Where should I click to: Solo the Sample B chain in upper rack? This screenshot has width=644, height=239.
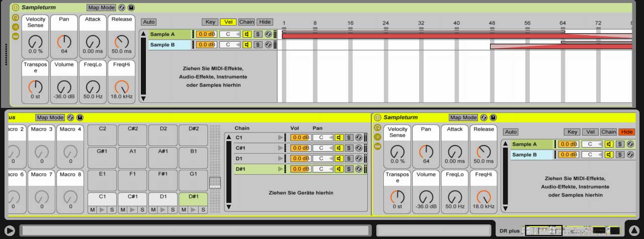(258, 45)
